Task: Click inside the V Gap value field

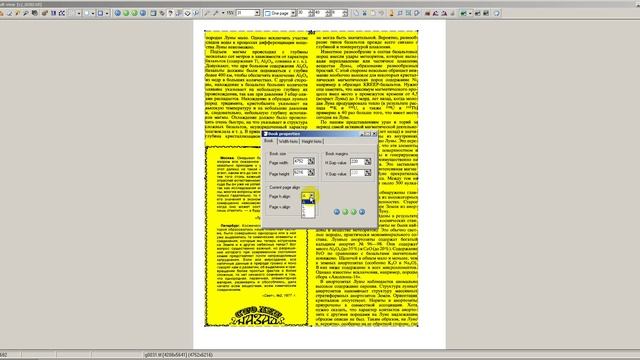Action: coord(357,173)
